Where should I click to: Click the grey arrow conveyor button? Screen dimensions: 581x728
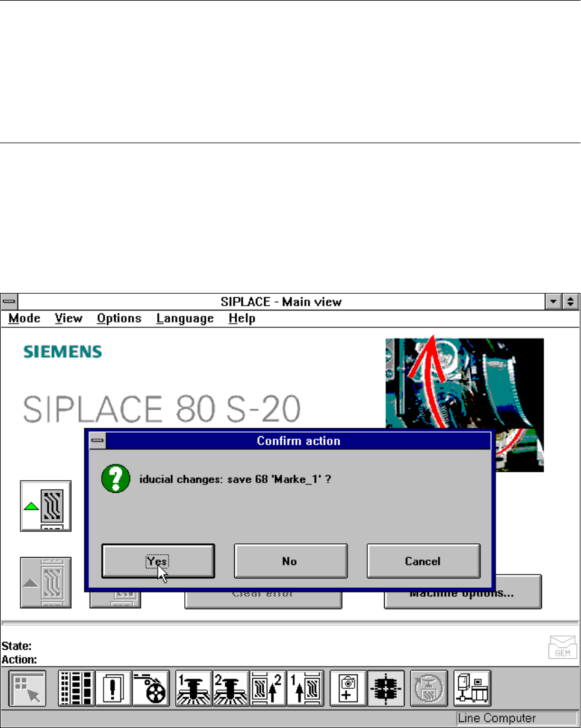tap(46, 582)
